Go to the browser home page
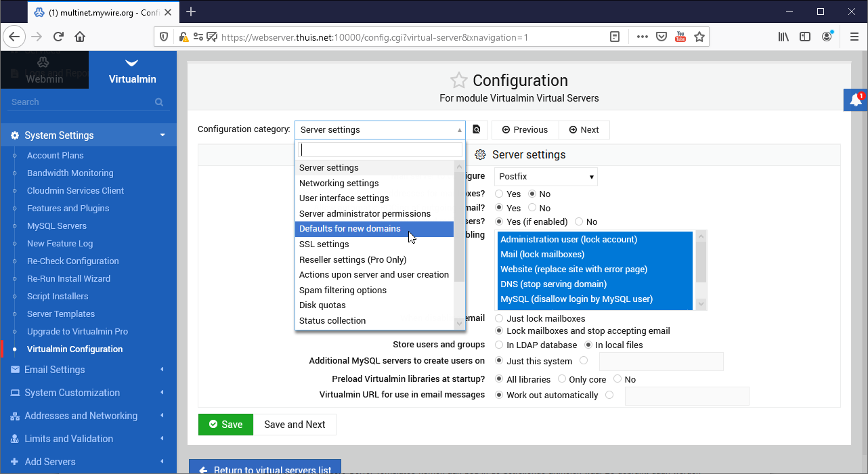The width and height of the screenshot is (868, 474). coord(80,37)
